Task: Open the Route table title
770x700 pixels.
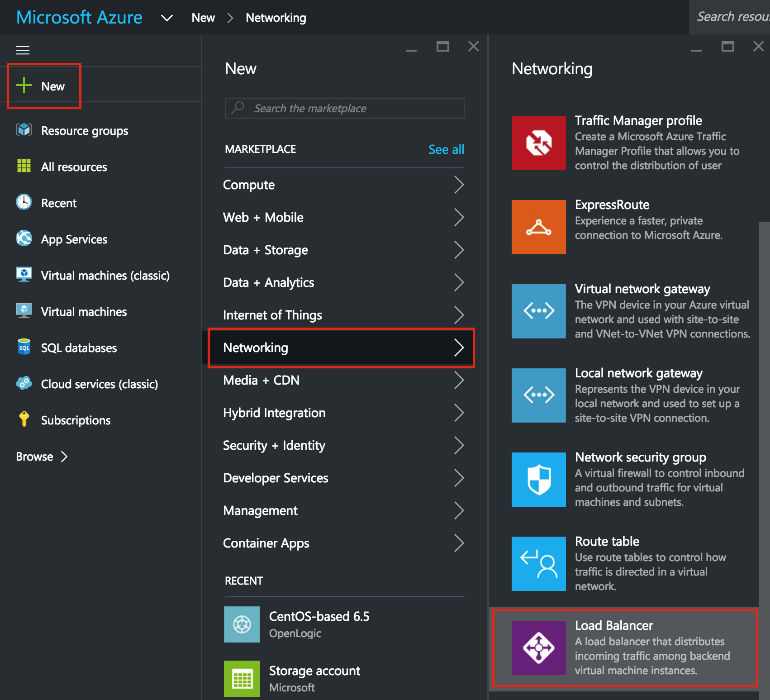Action: tap(607, 541)
